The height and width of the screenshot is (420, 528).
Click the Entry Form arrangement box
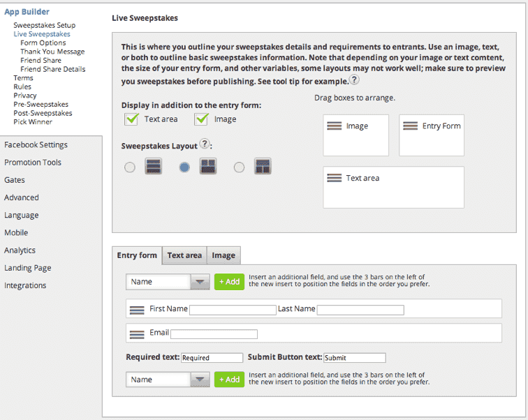tap(432, 135)
